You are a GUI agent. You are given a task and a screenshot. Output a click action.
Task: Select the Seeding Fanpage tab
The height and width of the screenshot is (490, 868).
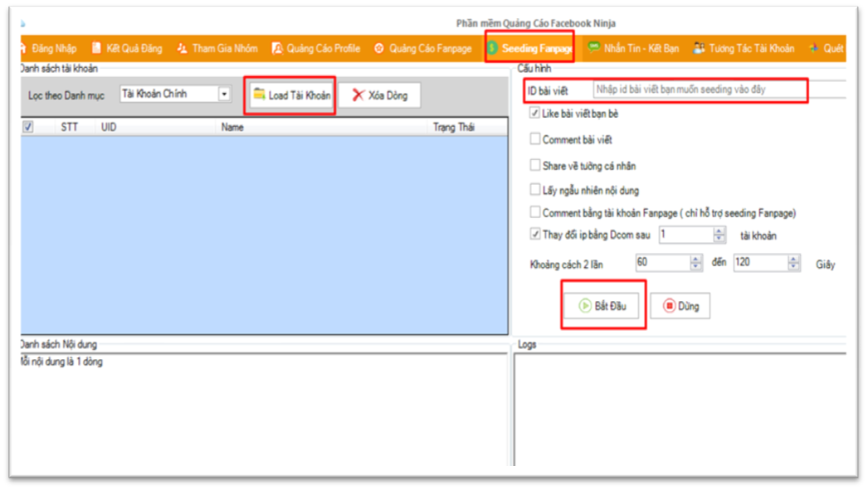click(x=529, y=49)
